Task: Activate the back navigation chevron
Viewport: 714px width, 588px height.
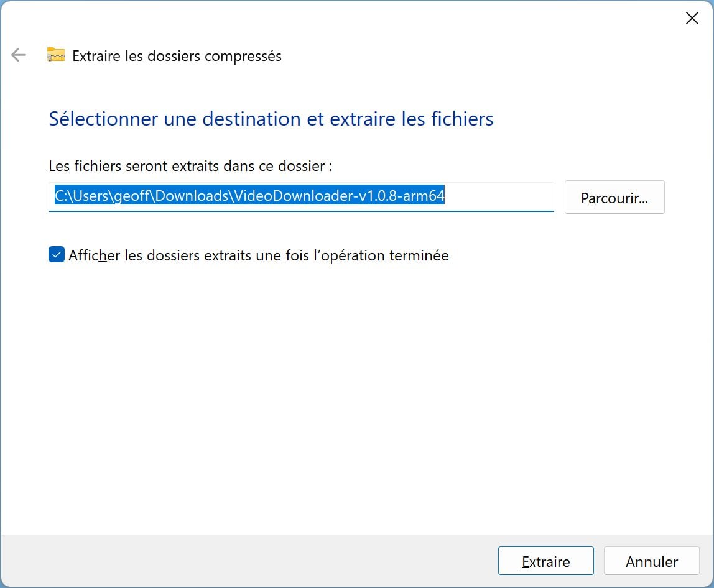Action: point(19,55)
